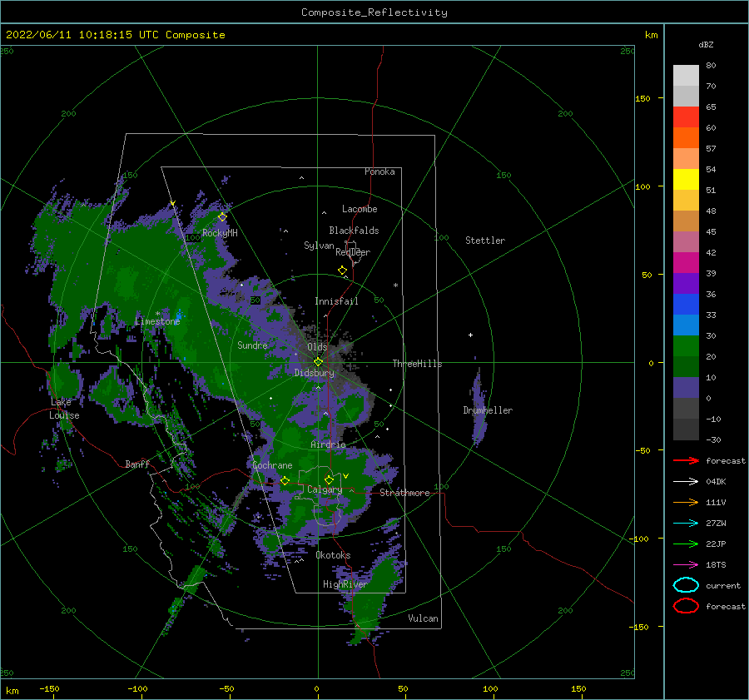The height and width of the screenshot is (700, 749).
Task: Click the yellow diamond marker below Cochrane
Action: [x=285, y=481]
